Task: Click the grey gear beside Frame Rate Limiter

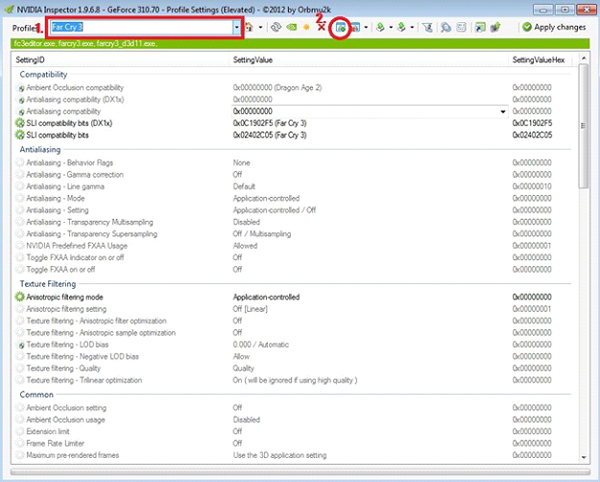Action: (20, 443)
